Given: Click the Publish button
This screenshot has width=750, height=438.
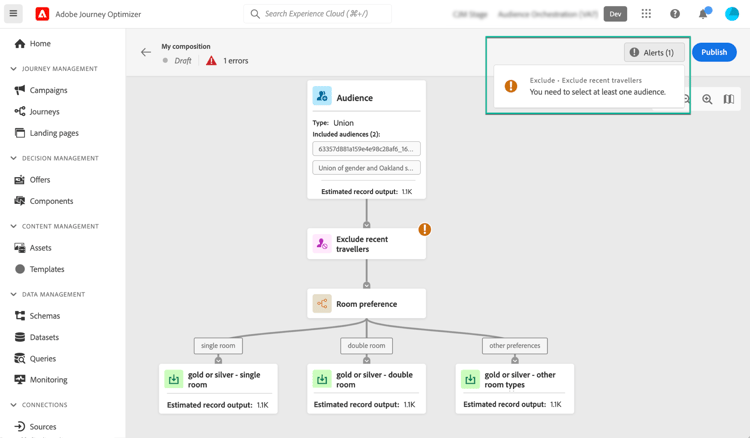Looking at the screenshot, I should click(x=714, y=52).
